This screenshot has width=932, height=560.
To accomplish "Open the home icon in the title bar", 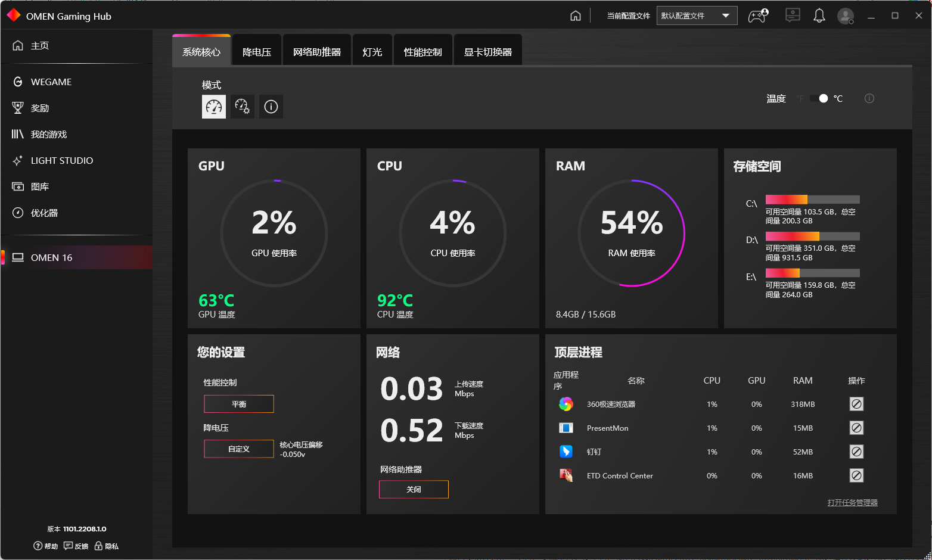I will (575, 15).
